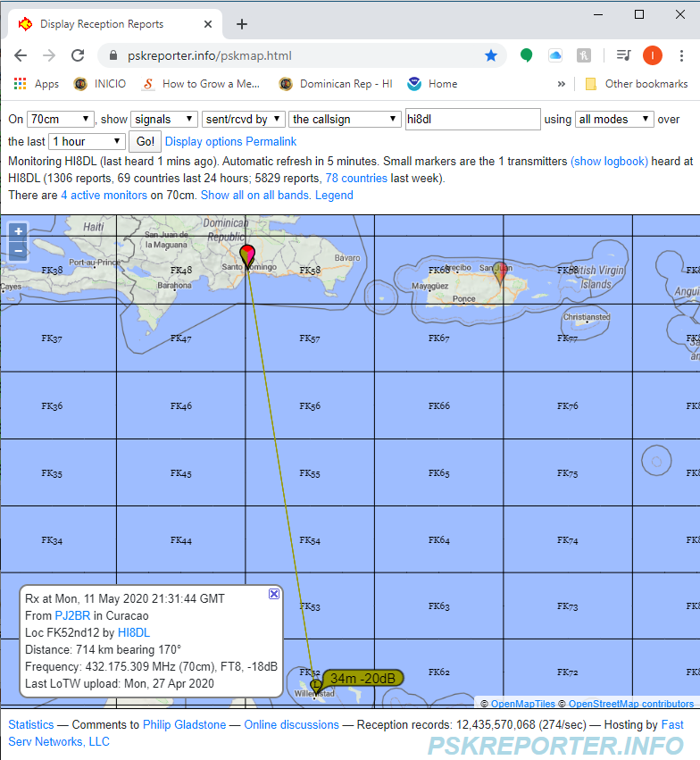Click the callsign input field
The height and width of the screenshot is (760, 700).
(472, 119)
